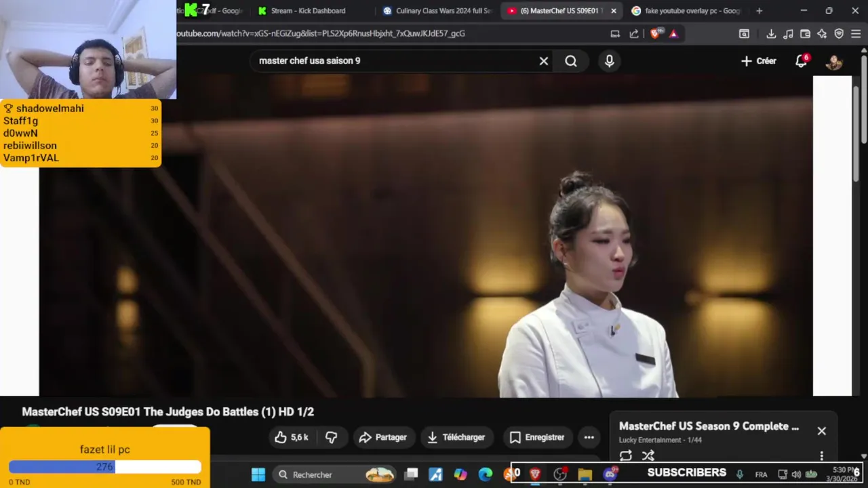Viewport: 868px width, 488px height.
Task: Click the goal progress bar showing 276
Action: pyautogui.click(x=105, y=467)
